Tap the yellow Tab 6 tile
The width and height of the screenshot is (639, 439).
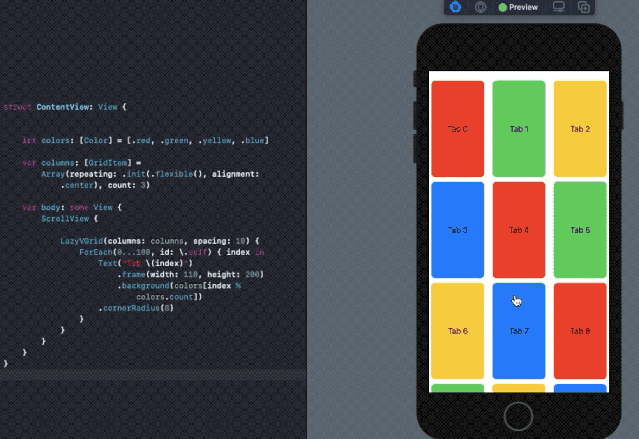pos(458,331)
